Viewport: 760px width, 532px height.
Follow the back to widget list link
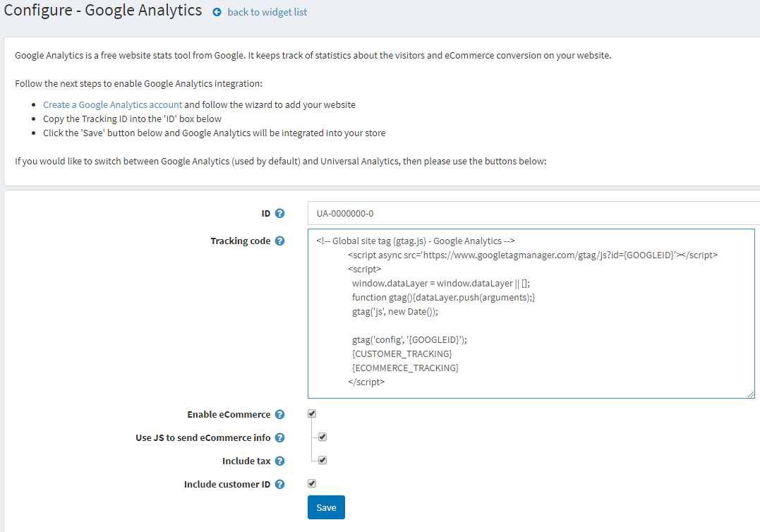(267, 12)
